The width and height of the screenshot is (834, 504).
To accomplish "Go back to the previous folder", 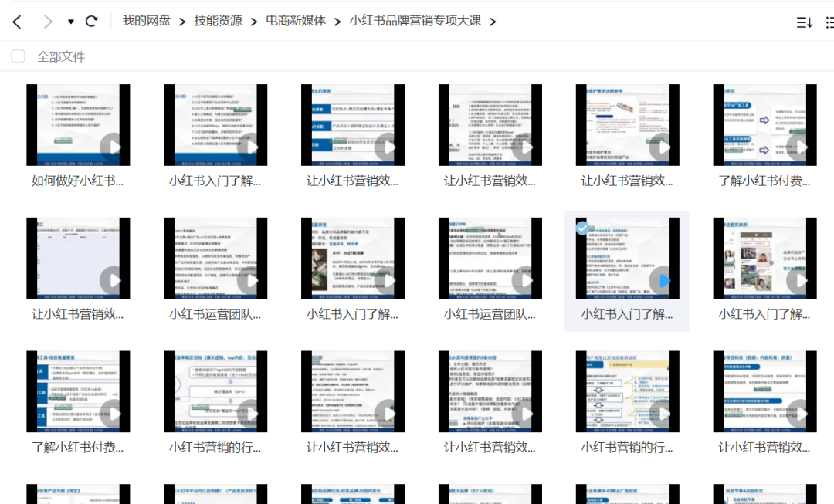I will click(x=17, y=22).
